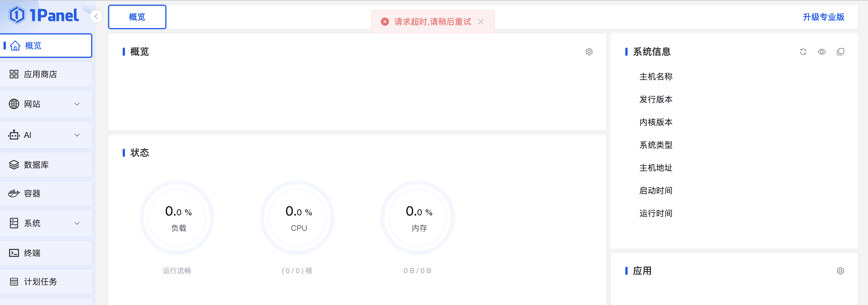Screen dimensions: 868x305
Task: Collapse the sidebar with the arrow button
Action: coord(96,16)
